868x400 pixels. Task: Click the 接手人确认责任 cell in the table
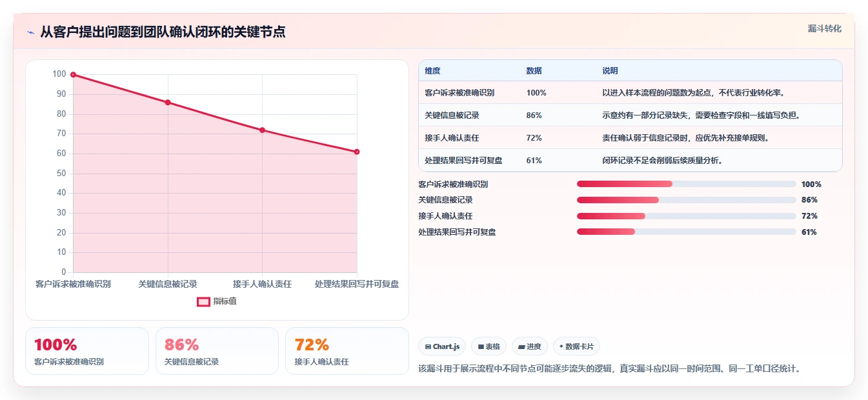point(452,138)
